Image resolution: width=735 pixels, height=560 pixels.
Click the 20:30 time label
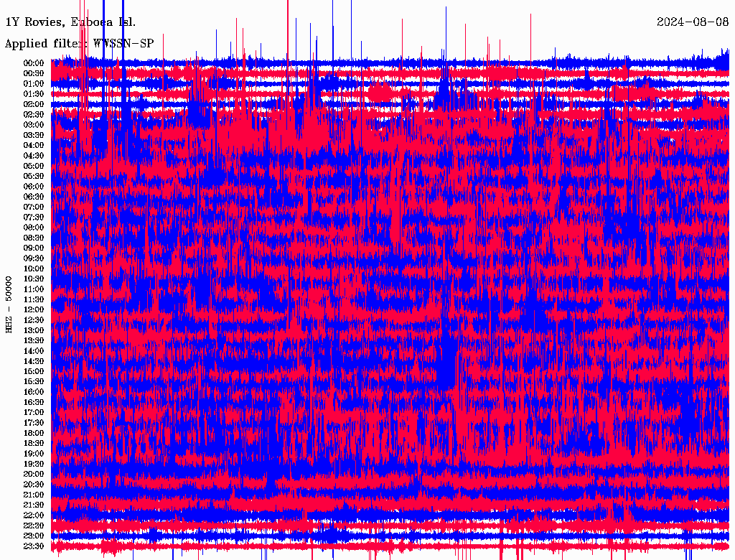[34, 485]
